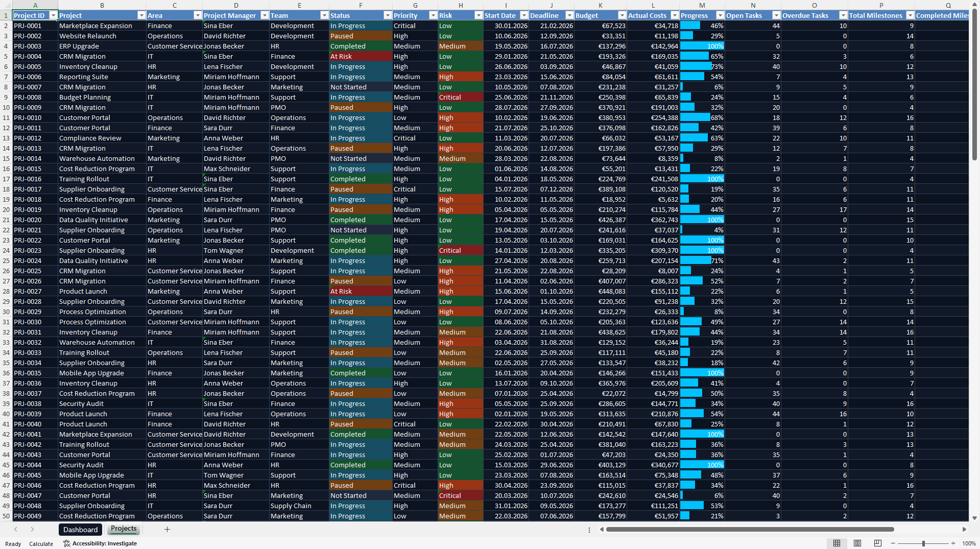
Task: Click the horizontal scrollbar right arrow
Action: [x=964, y=530]
